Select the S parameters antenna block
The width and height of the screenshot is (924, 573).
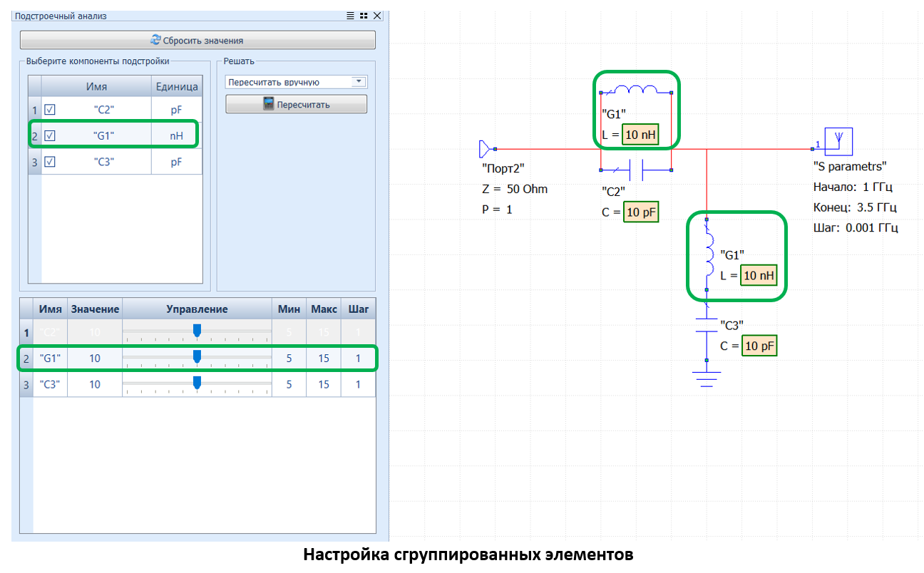coord(838,143)
